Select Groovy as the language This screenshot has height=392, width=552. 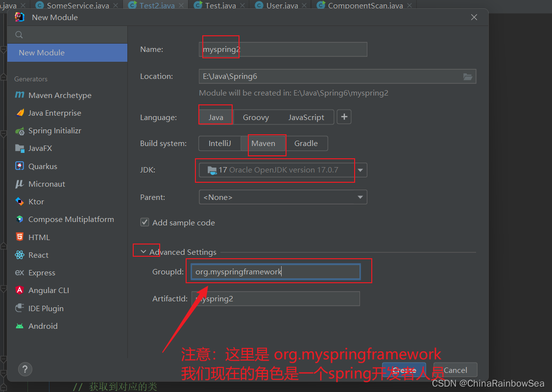pyautogui.click(x=256, y=117)
